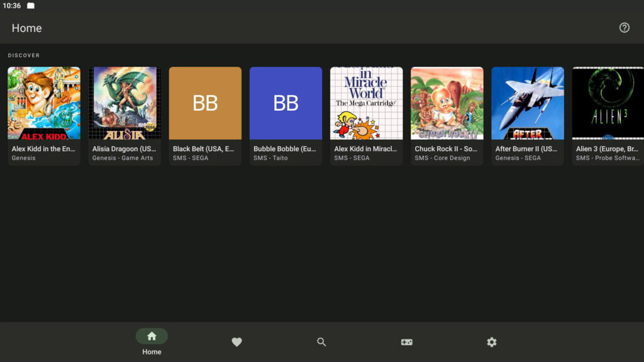Click the 'Black Belt (USA, E...' title
The image size is (644, 362).
pos(203,149)
